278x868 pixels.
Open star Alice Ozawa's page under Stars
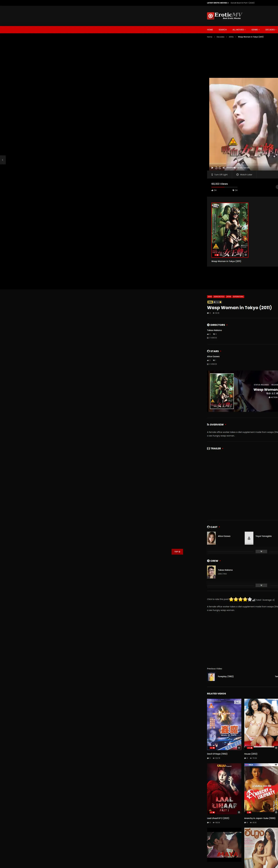tap(213, 356)
